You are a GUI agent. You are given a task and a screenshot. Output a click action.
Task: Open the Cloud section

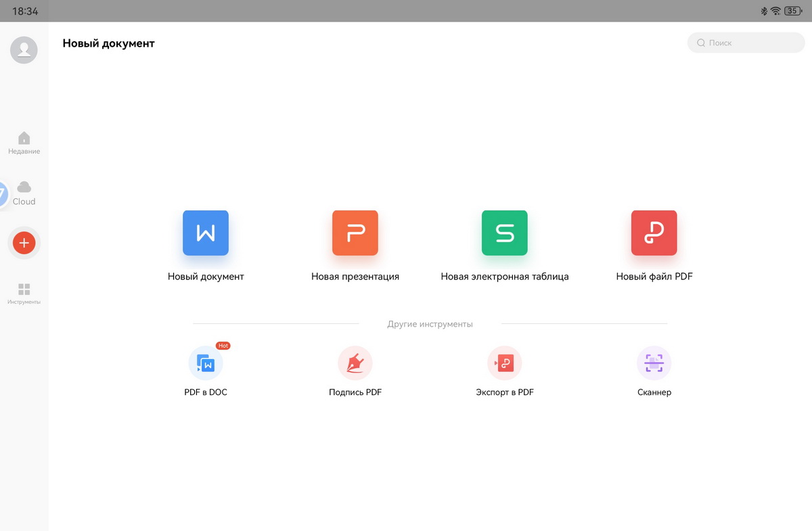[24, 193]
